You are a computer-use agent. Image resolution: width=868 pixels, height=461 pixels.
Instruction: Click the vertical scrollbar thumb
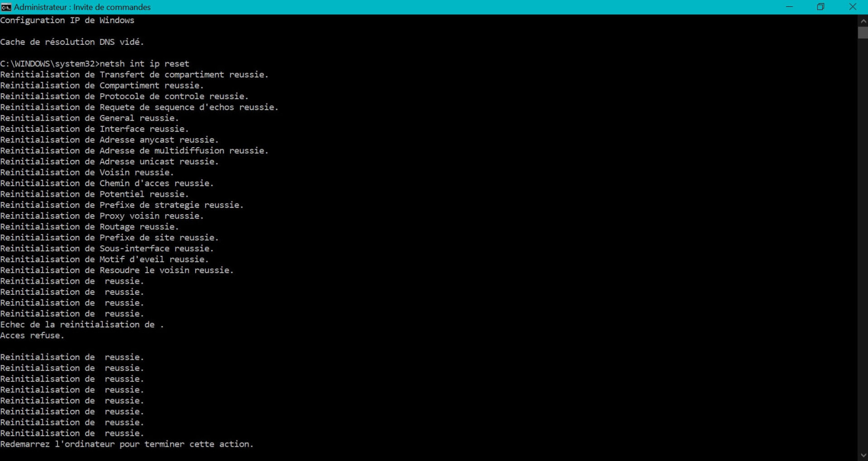(x=863, y=33)
